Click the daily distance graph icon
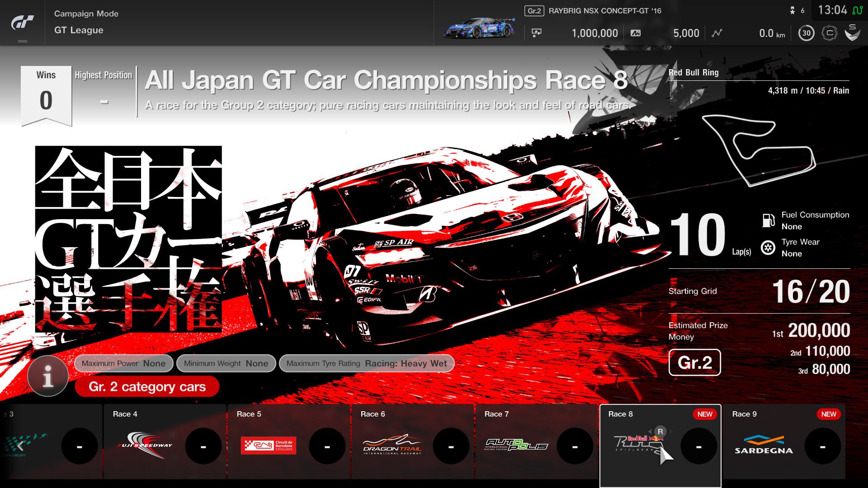Viewport: 868px width, 488px height. pyautogui.click(x=717, y=33)
